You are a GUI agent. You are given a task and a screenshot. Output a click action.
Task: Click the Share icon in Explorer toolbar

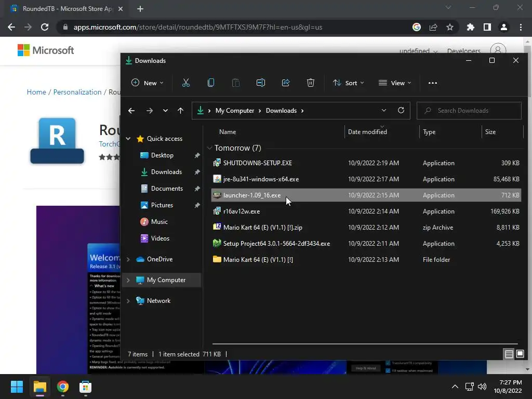286,83
